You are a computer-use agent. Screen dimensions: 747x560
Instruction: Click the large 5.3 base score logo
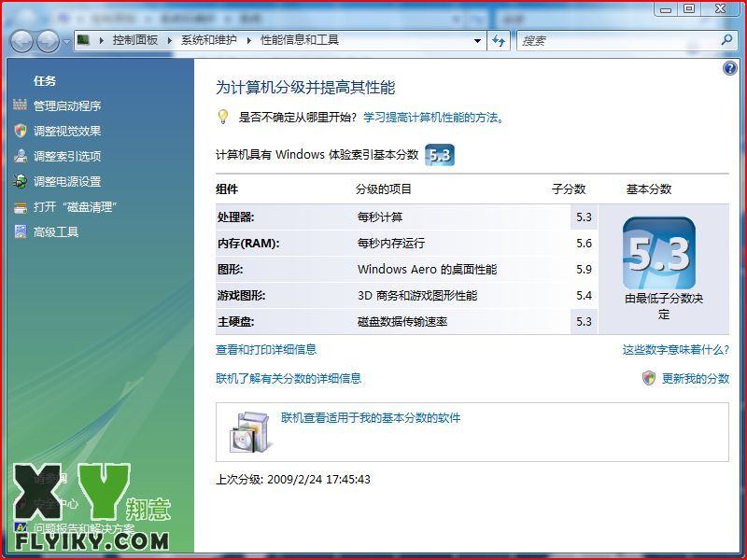[x=659, y=253]
